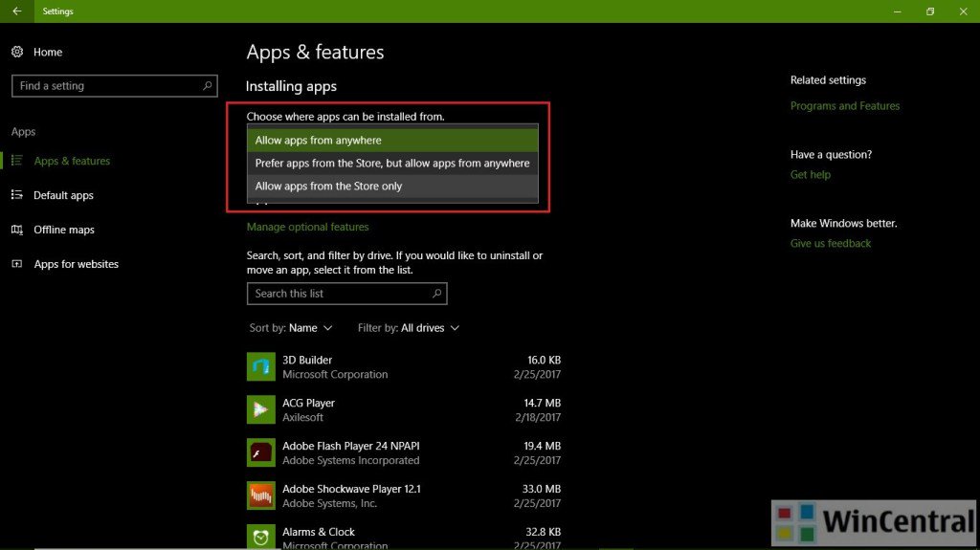Click the Adobe Flash Player app icon

[260, 452]
